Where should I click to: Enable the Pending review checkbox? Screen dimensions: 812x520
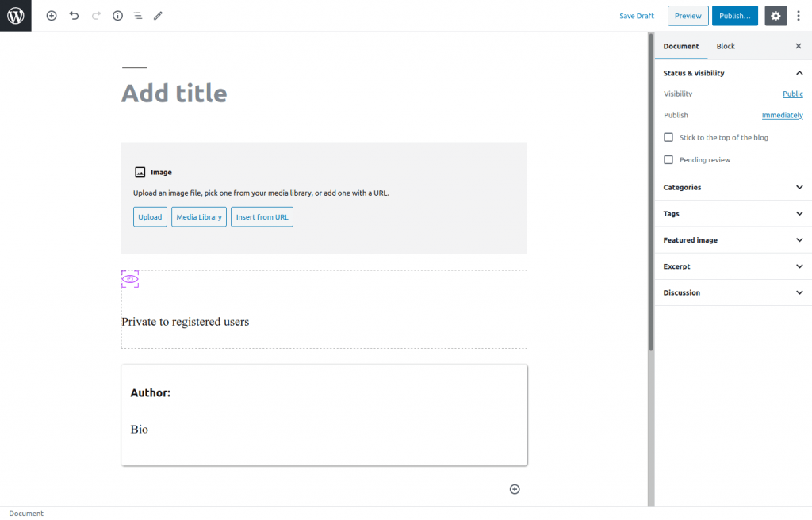click(x=668, y=159)
